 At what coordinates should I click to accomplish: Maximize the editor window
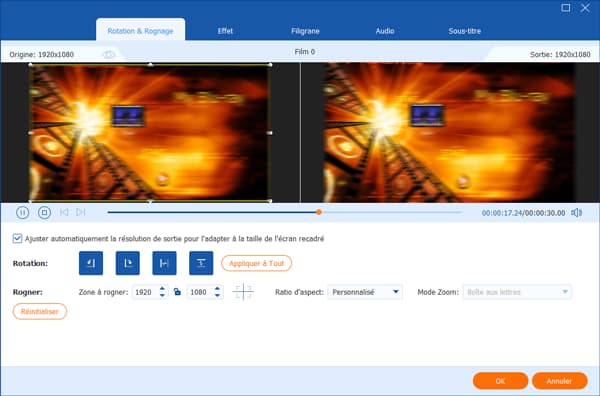[566, 8]
